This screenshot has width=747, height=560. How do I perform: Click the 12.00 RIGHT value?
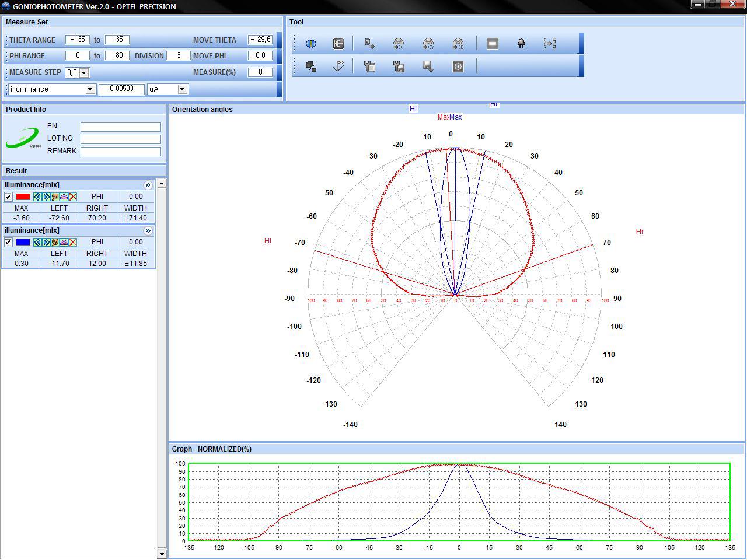point(97,264)
